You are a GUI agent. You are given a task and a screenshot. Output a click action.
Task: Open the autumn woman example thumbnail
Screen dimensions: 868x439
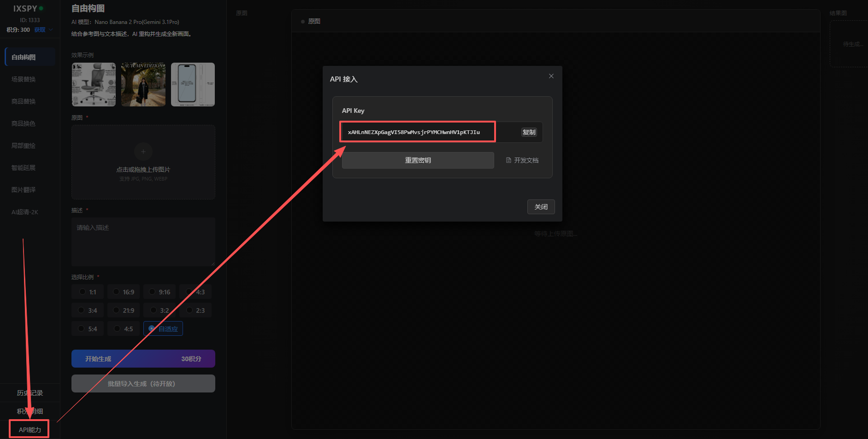click(143, 85)
